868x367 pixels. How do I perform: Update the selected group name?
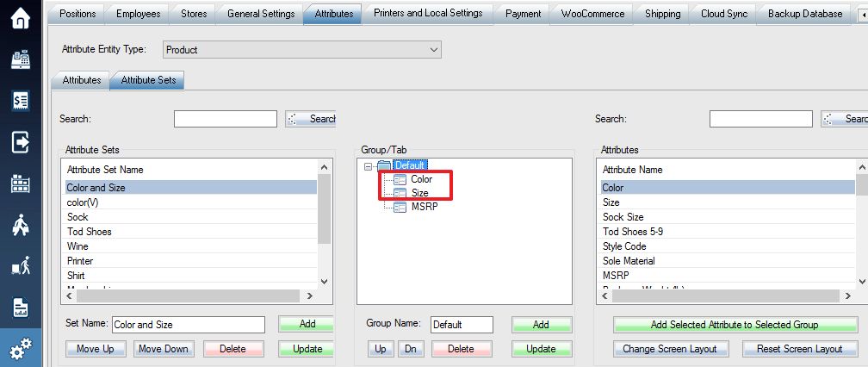tap(541, 349)
